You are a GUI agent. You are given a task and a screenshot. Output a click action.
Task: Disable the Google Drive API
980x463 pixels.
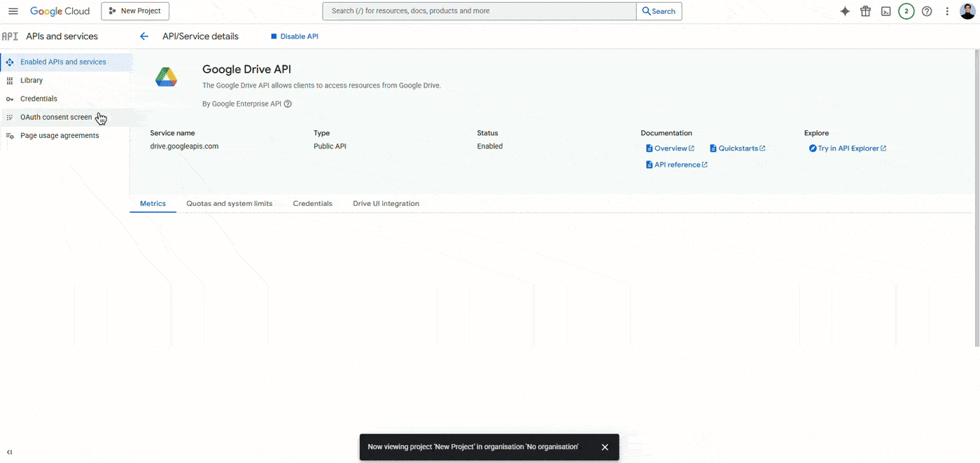click(295, 36)
